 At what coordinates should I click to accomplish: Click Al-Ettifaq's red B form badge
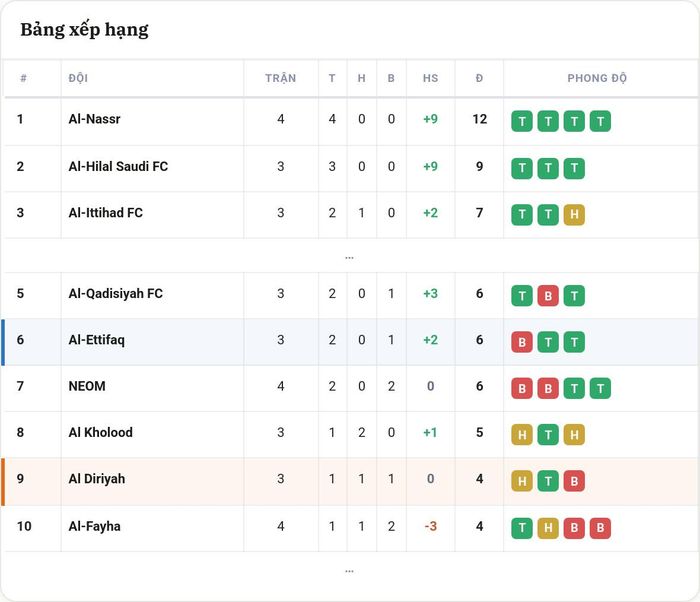522,342
